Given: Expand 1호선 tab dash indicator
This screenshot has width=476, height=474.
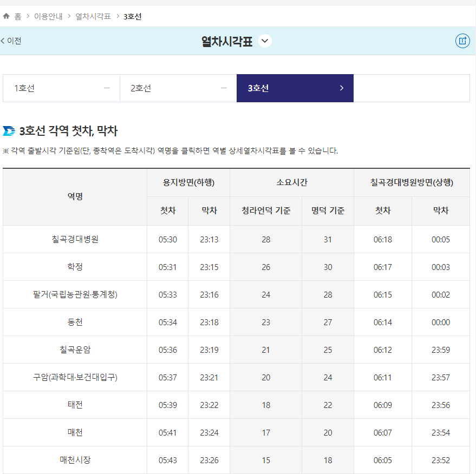Looking at the screenshot, I should [107, 88].
